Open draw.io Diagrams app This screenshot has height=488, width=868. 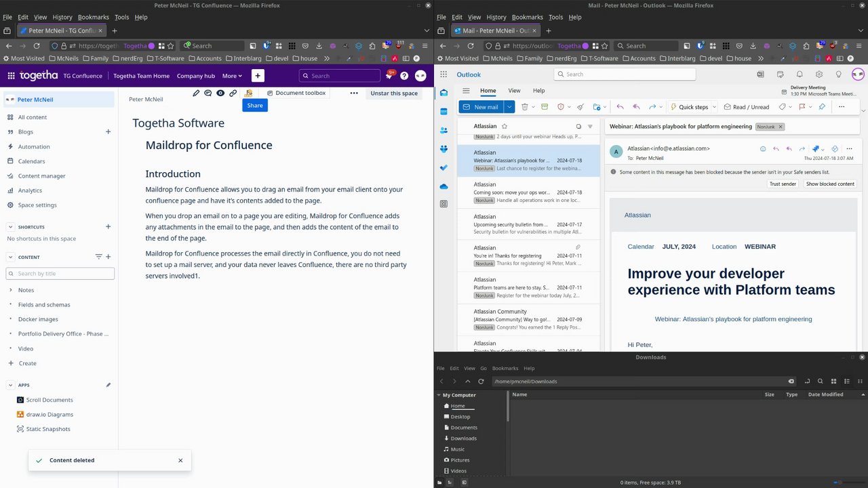(49, 414)
